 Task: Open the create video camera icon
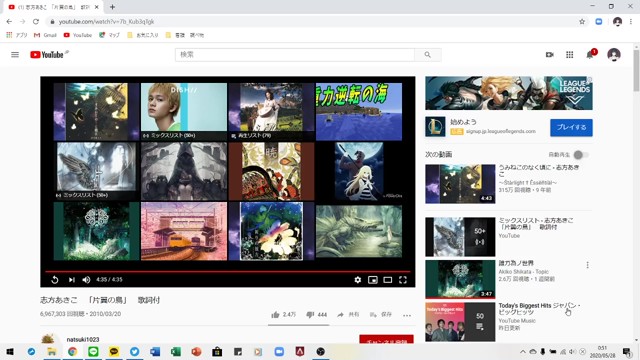coord(550,55)
